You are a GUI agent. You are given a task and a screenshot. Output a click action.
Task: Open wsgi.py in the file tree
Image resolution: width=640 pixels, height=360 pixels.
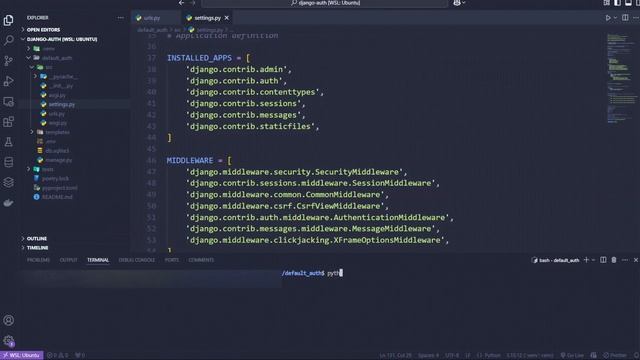click(58, 123)
